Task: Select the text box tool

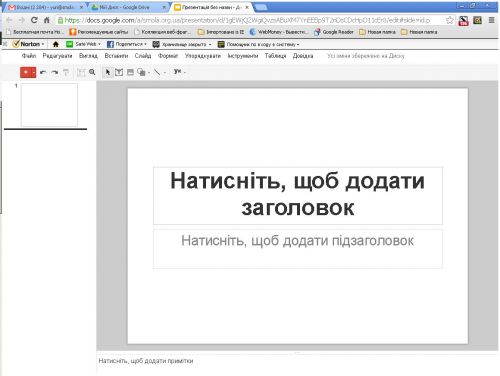Action: pos(119,72)
